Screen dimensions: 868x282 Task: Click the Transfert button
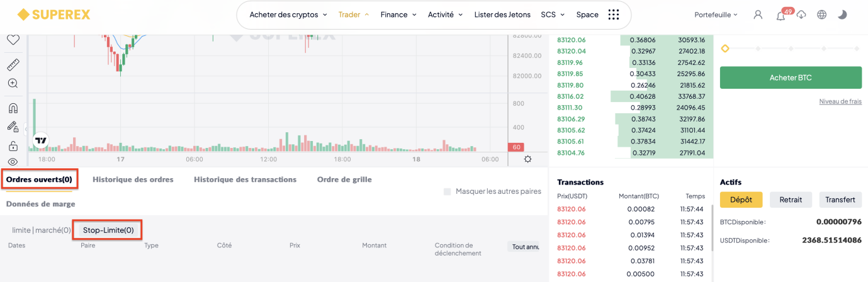(x=840, y=200)
